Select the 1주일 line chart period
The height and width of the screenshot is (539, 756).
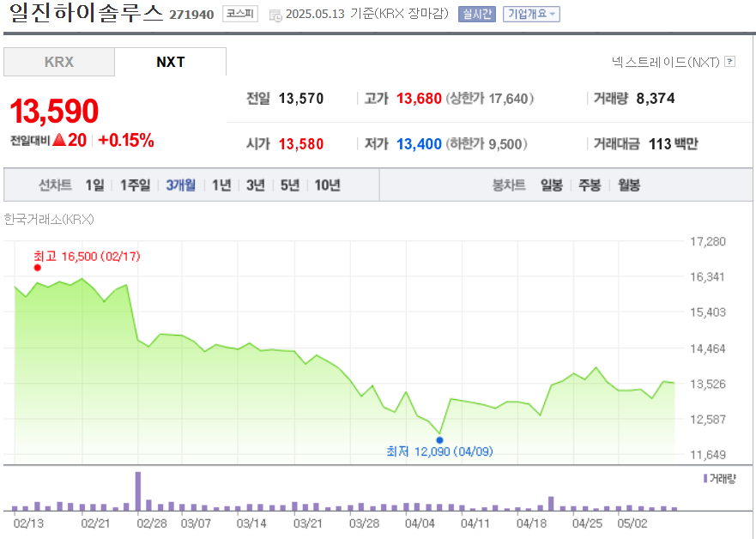tap(135, 185)
